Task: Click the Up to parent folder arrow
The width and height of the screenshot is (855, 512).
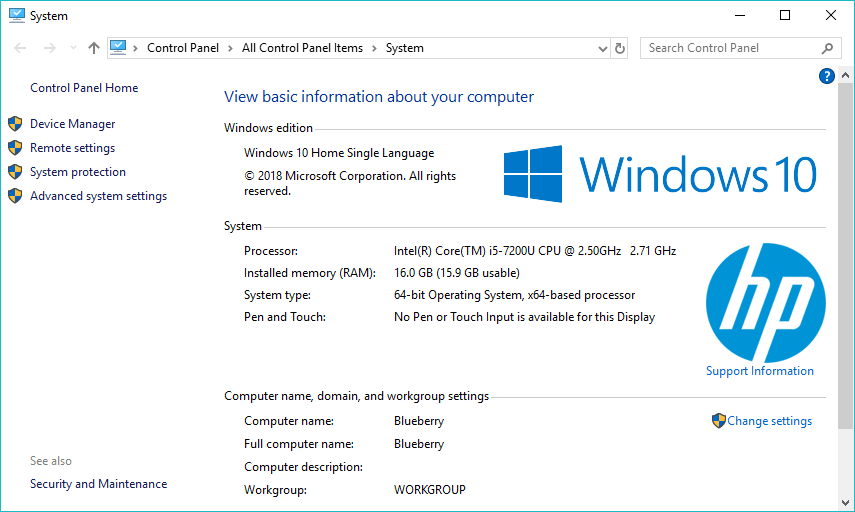Action: [94, 48]
